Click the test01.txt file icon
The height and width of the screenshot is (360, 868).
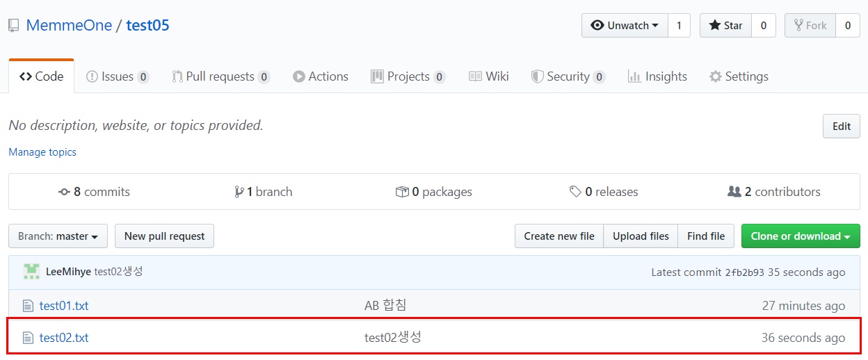28,306
